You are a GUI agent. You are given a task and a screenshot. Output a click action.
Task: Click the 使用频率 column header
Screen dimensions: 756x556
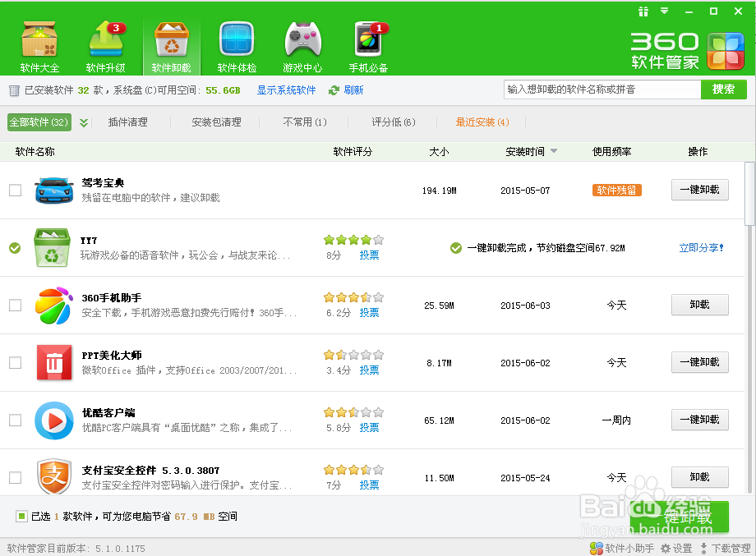612,152
